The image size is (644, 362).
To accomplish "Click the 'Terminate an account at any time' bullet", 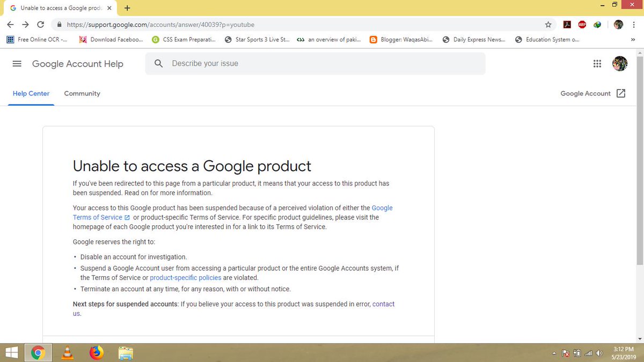I will tap(186, 289).
